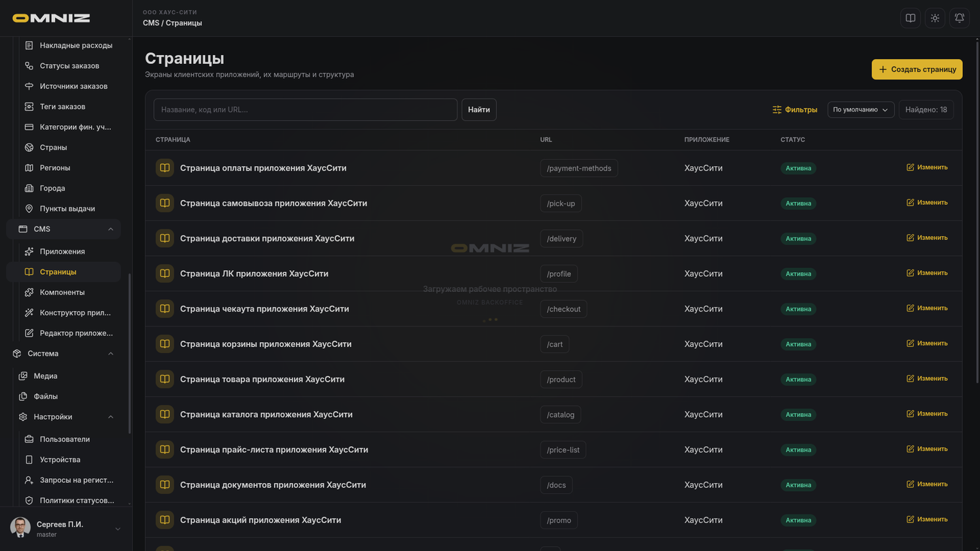Click Изменить for the /checkout page
The height and width of the screenshot is (551, 980).
click(927, 308)
